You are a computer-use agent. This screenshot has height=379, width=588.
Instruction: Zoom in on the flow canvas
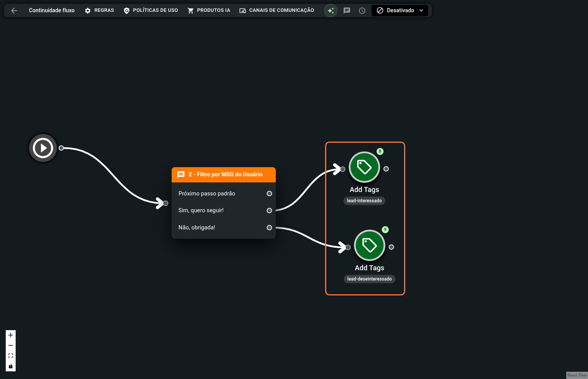click(x=11, y=335)
